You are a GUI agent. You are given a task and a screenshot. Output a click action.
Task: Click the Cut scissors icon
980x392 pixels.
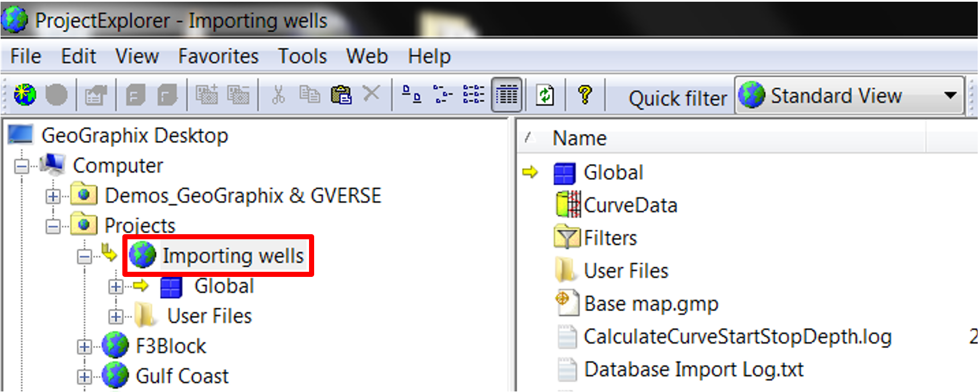pos(278,95)
